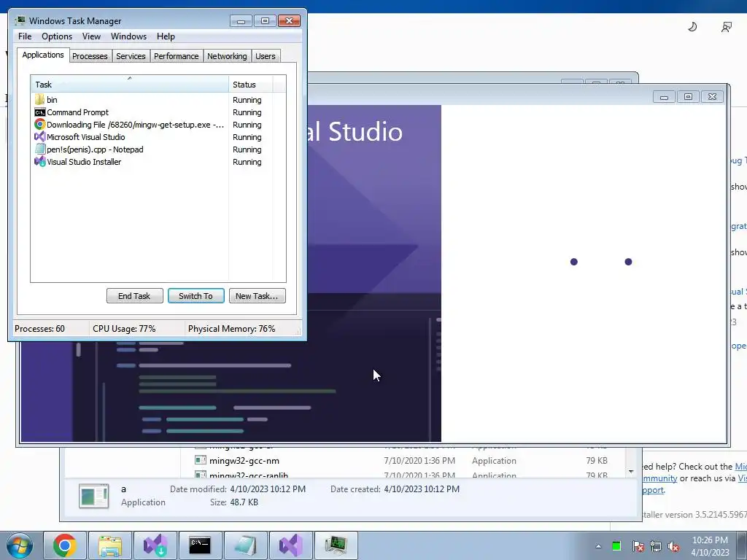Screen dimensions: 747x560
Task: Sort tasks by the Task column header
Action: tap(130, 85)
